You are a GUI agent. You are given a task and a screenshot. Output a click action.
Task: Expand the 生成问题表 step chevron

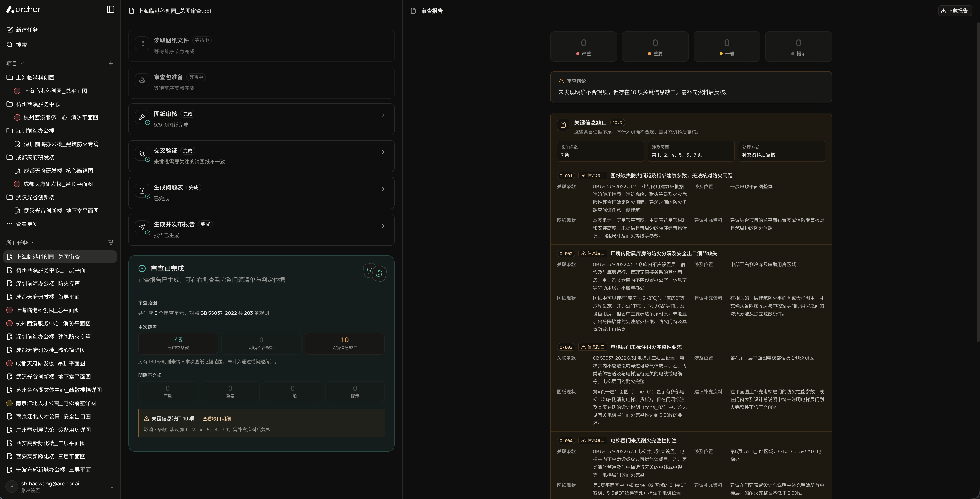tap(383, 189)
